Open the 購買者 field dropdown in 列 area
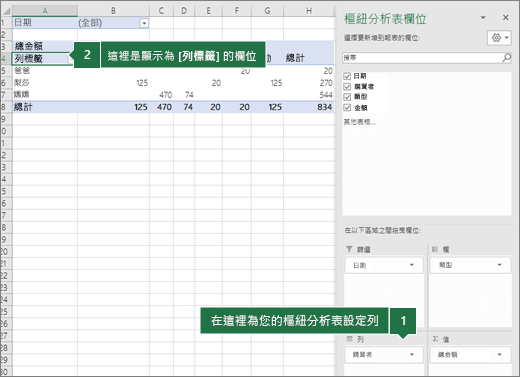This screenshot has width=520, height=377. pos(412,355)
